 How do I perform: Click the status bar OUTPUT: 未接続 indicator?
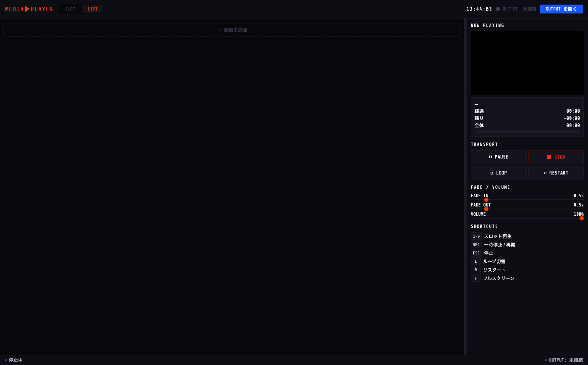(564, 360)
